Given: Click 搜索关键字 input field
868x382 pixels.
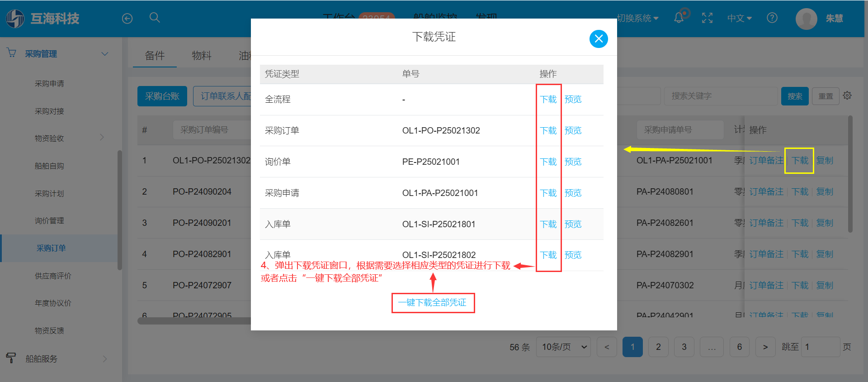Looking at the screenshot, I should (721, 96).
